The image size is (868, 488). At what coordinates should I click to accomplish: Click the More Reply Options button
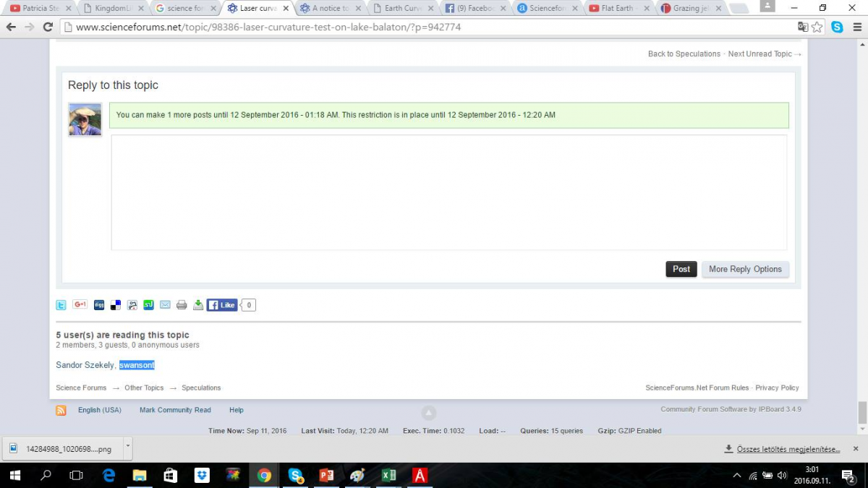[x=745, y=269]
